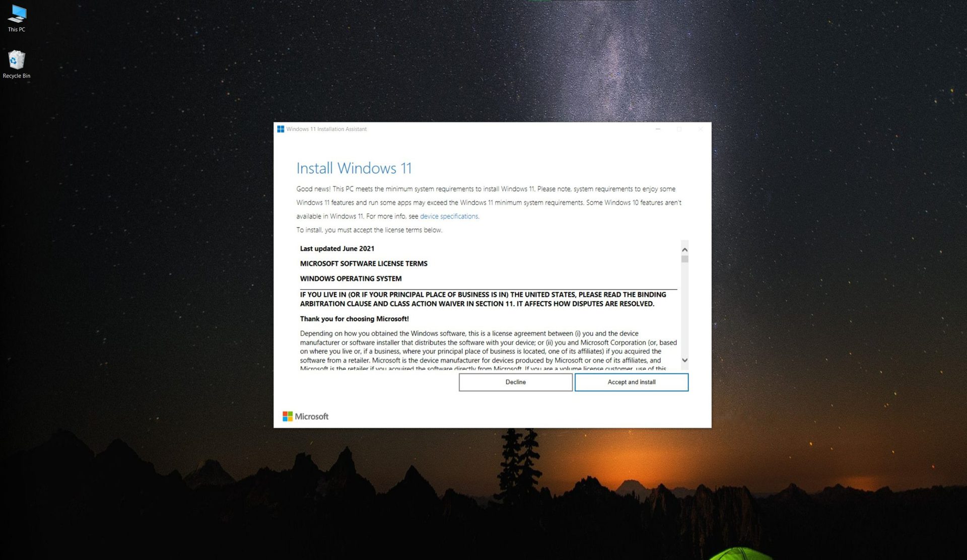Toggle the license terms collapse button

[684, 249]
